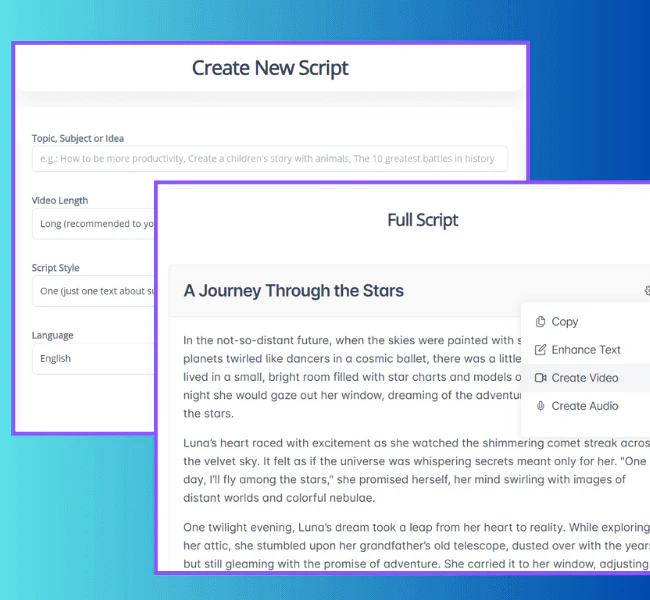The height and width of the screenshot is (600, 650).
Task: Click the Create New Script heading
Action: click(270, 68)
